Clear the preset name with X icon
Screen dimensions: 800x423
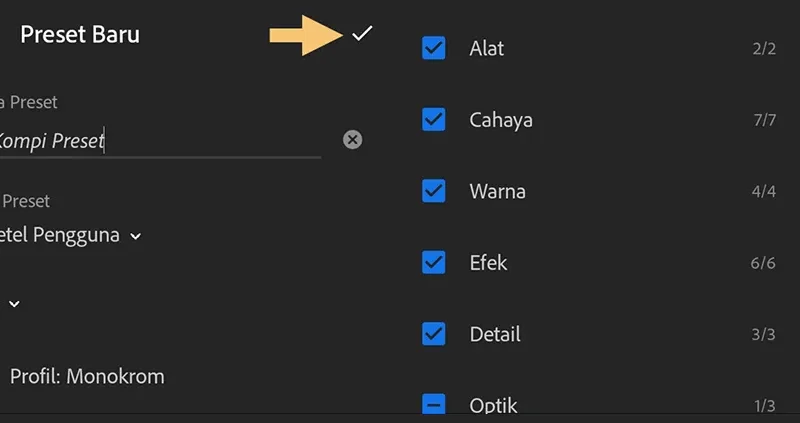pyautogui.click(x=353, y=139)
